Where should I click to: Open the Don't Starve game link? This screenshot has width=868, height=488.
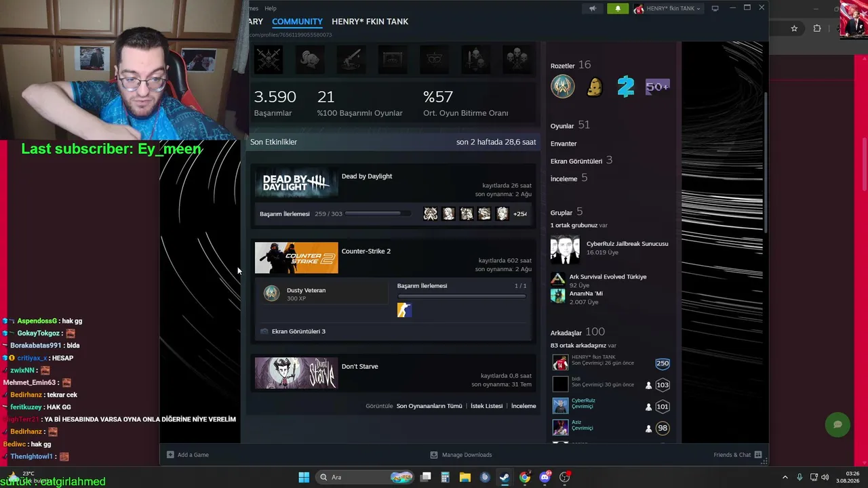[x=360, y=367]
